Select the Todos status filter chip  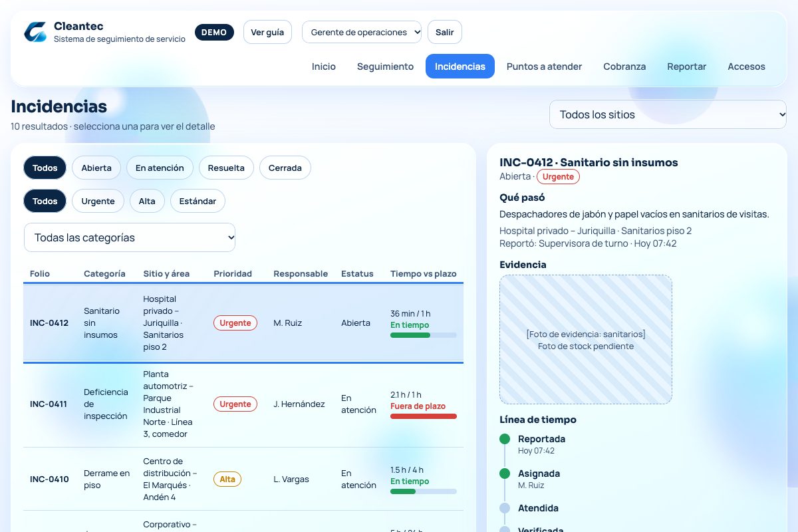pyautogui.click(x=45, y=168)
